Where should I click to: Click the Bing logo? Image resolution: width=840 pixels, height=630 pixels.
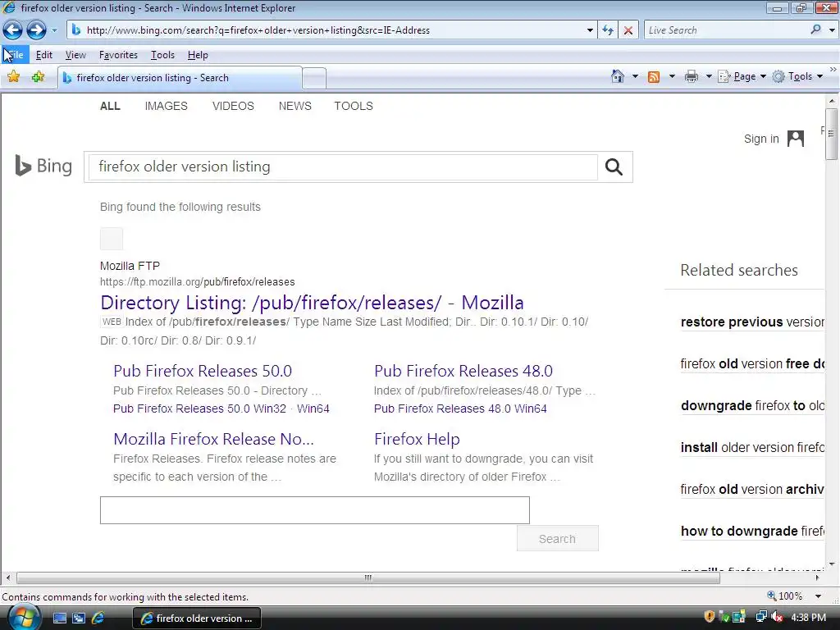(43, 166)
